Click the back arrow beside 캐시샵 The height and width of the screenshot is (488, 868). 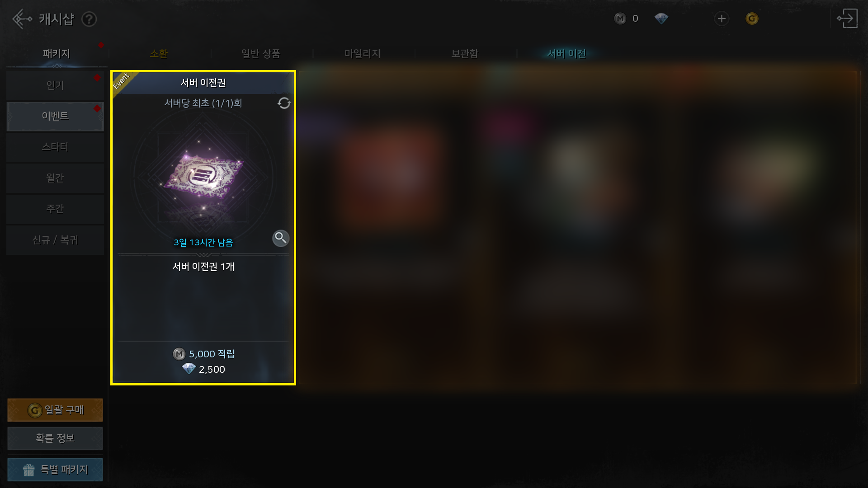click(22, 19)
